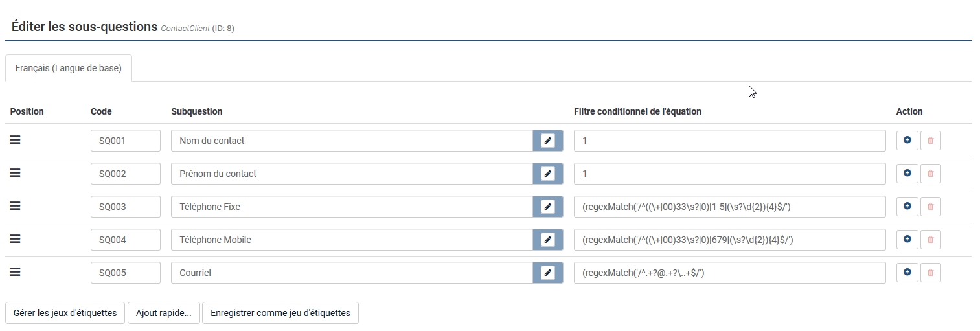Open the Ajout rapide... dialog
The image size is (980, 331).
click(x=163, y=313)
